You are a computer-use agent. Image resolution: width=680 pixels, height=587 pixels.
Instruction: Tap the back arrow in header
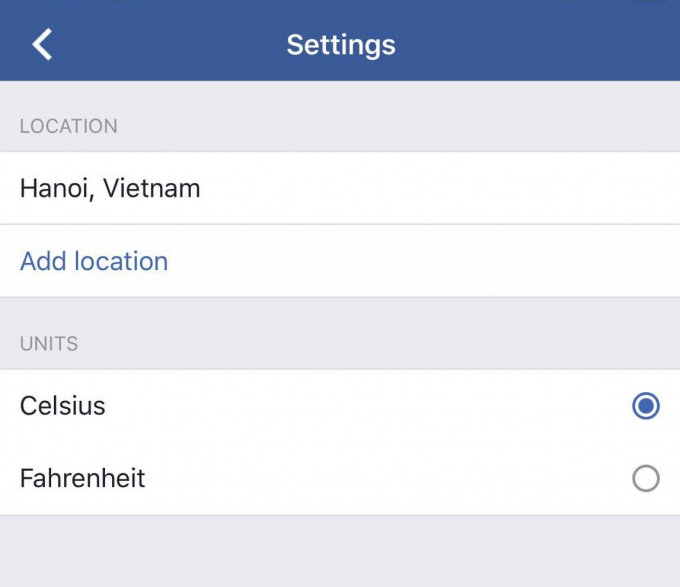point(42,44)
